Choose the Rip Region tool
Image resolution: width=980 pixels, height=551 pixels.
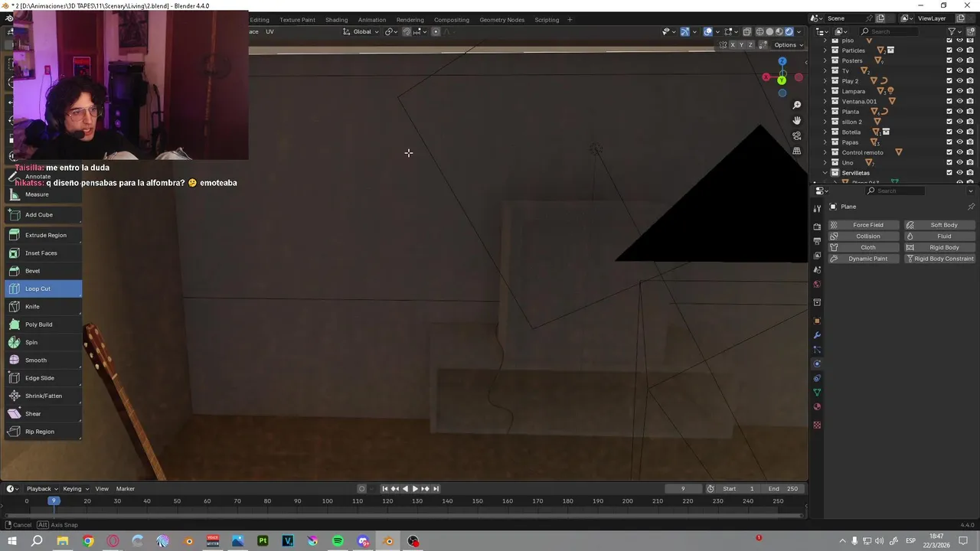coord(43,432)
